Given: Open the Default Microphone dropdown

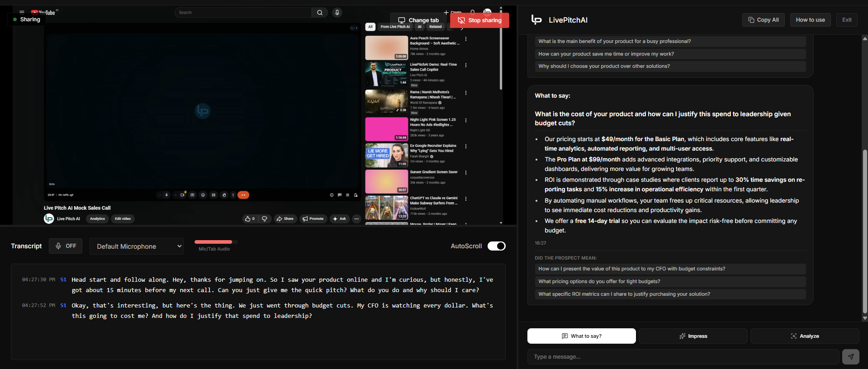Looking at the screenshot, I should tap(137, 246).
